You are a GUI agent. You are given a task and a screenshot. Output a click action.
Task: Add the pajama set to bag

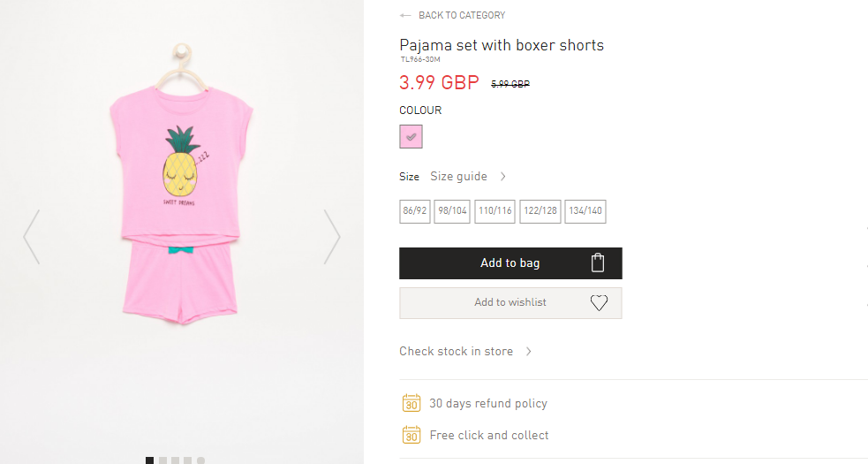[x=510, y=263]
